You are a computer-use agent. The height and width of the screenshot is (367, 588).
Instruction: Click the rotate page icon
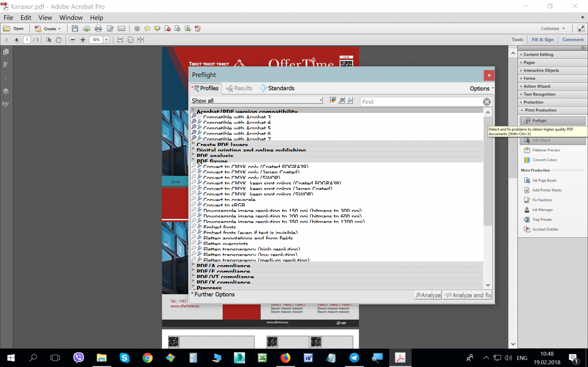178,29
